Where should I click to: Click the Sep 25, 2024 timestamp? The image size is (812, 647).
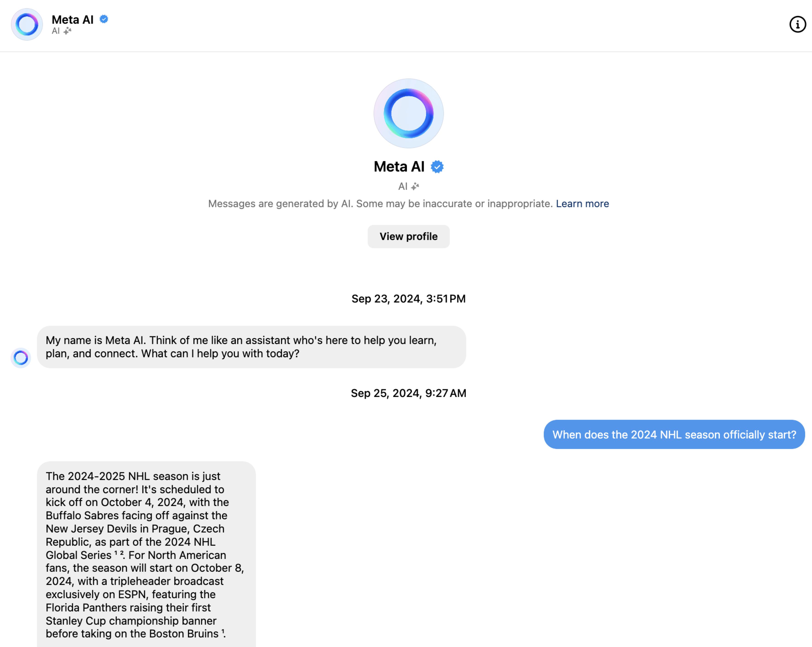[x=408, y=393]
